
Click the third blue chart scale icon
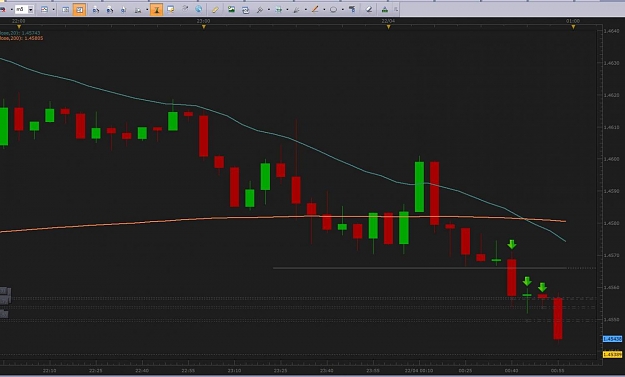click(124, 10)
